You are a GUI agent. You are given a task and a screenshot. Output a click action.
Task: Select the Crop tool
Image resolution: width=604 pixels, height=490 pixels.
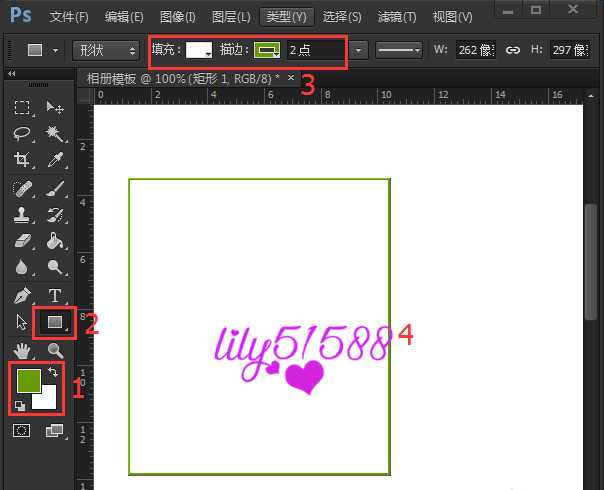click(22, 159)
